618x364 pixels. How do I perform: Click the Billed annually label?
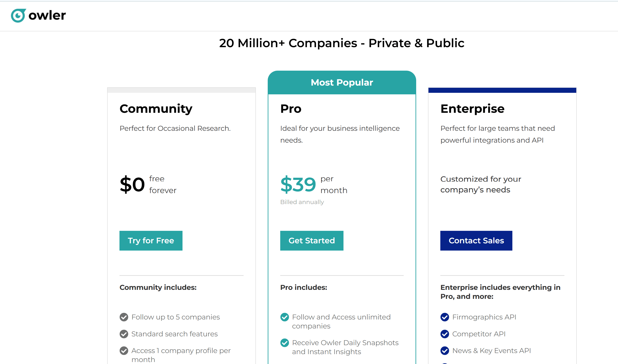[302, 202]
